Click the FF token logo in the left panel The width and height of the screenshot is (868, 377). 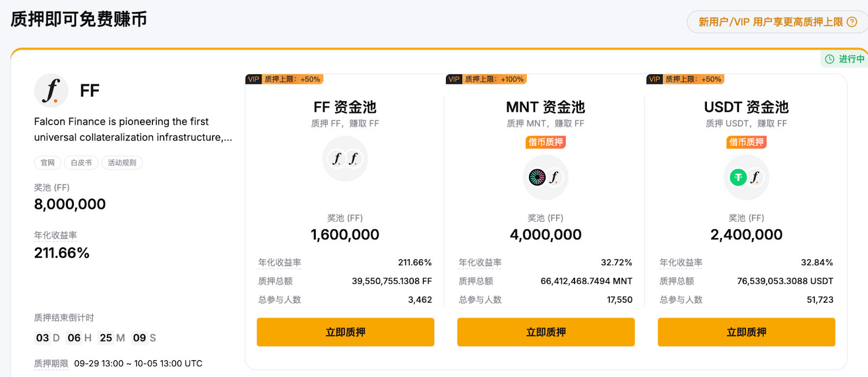pyautogui.click(x=50, y=90)
